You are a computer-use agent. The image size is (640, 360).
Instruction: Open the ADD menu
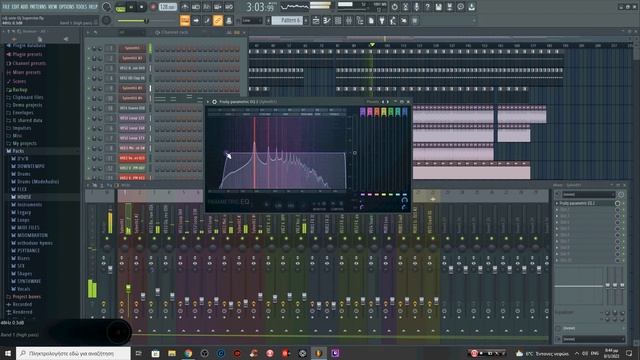click(24, 7)
